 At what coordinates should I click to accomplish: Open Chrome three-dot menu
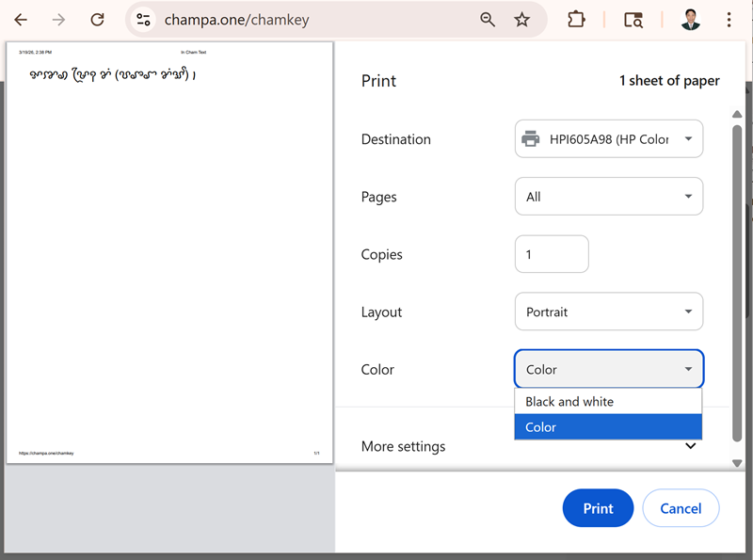[729, 20]
